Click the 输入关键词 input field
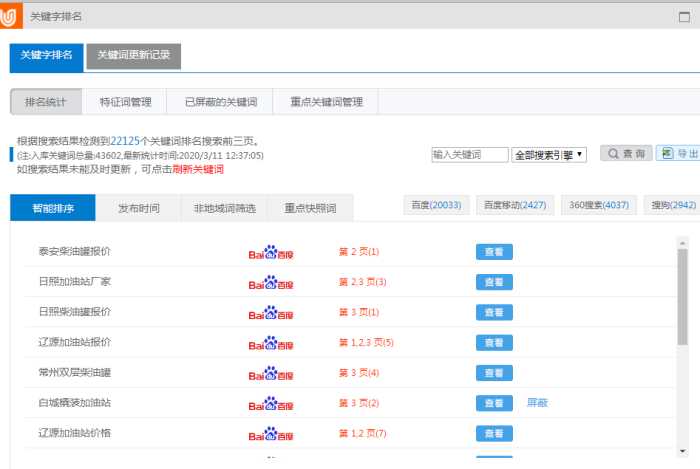This screenshot has width=700, height=469. [x=469, y=155]
